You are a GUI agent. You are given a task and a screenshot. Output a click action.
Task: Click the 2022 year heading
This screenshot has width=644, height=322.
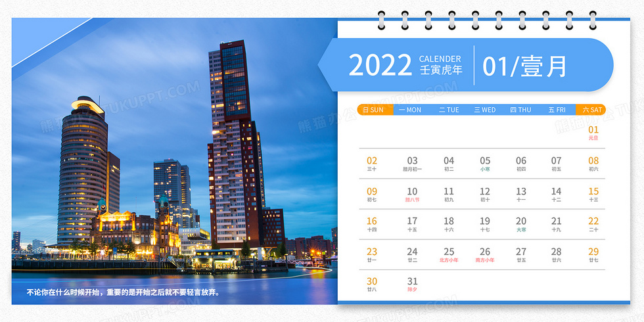pyautogui.click(x=380, y=65)
